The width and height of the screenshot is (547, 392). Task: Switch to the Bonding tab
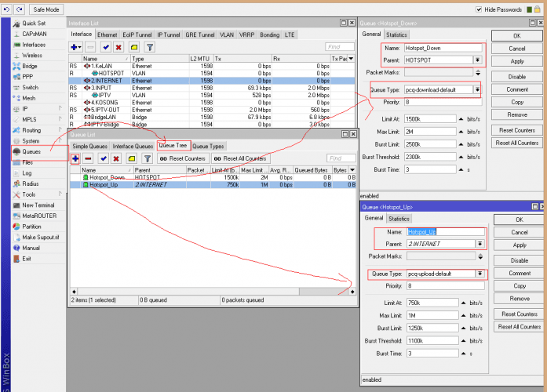coord(269,34)
